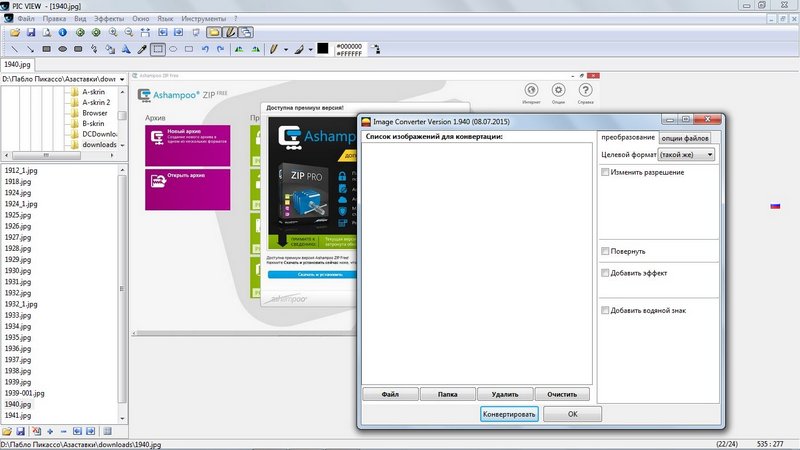This screenshot has height=450, width=800.
Task: Click the grid view icon under the file list
Action: (107, 432)
